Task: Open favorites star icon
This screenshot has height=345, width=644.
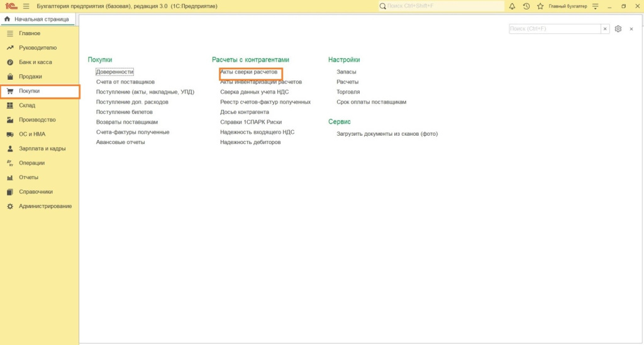Action: [x=540, y=6]
